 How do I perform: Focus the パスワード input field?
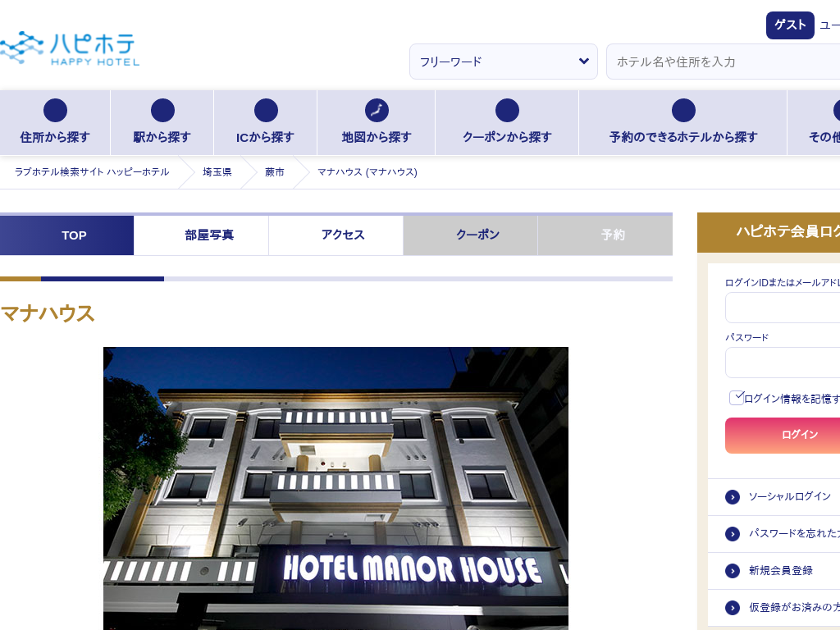[x=783, y=363]
